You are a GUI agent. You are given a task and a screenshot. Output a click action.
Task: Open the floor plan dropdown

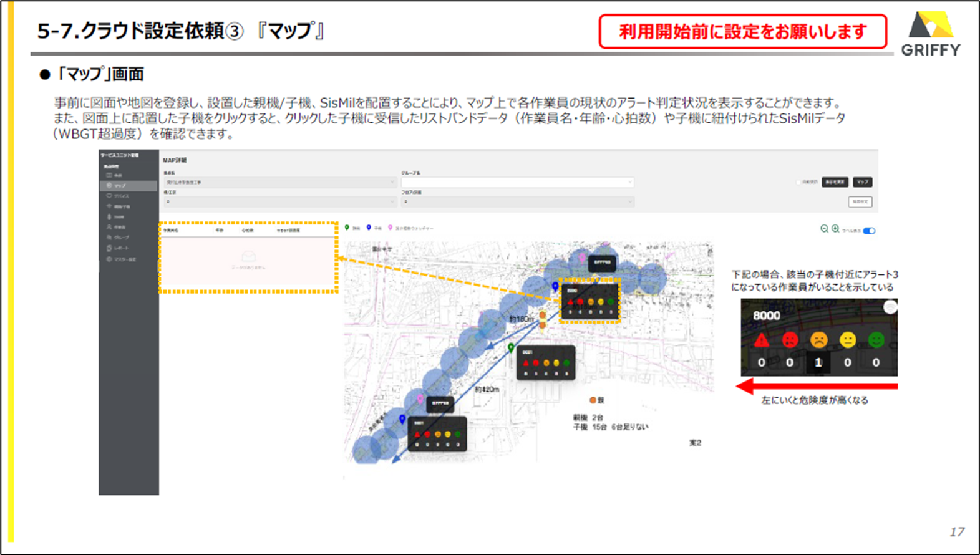(517, 201)
